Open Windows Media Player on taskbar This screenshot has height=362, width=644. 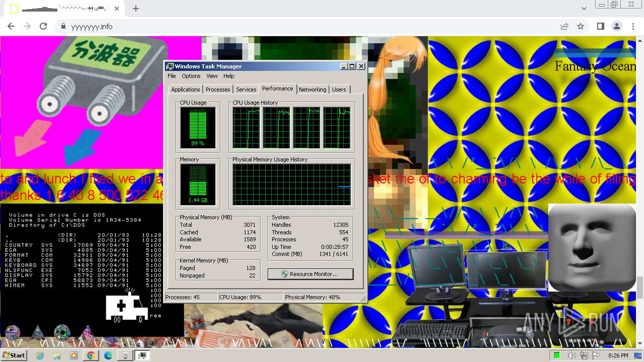click(74, 355)
